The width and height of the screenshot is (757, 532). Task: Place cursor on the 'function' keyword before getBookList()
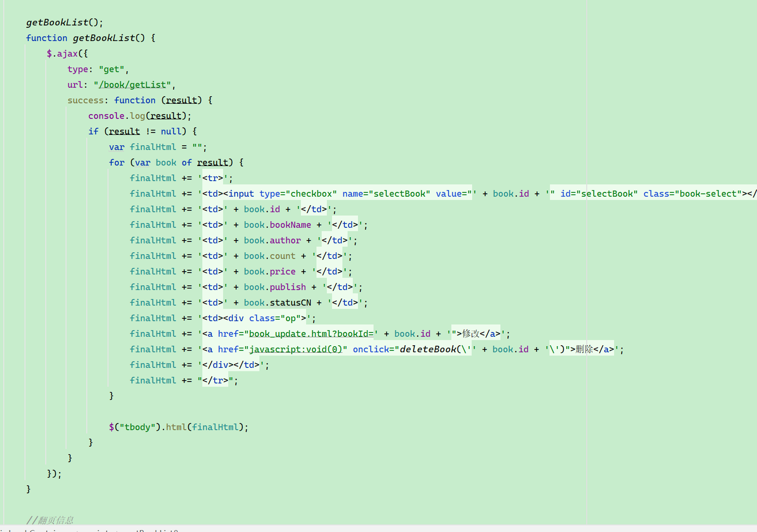47,38
